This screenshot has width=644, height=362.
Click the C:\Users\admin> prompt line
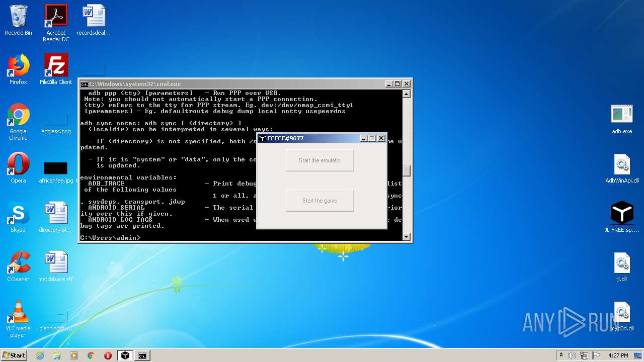point(110,238)
